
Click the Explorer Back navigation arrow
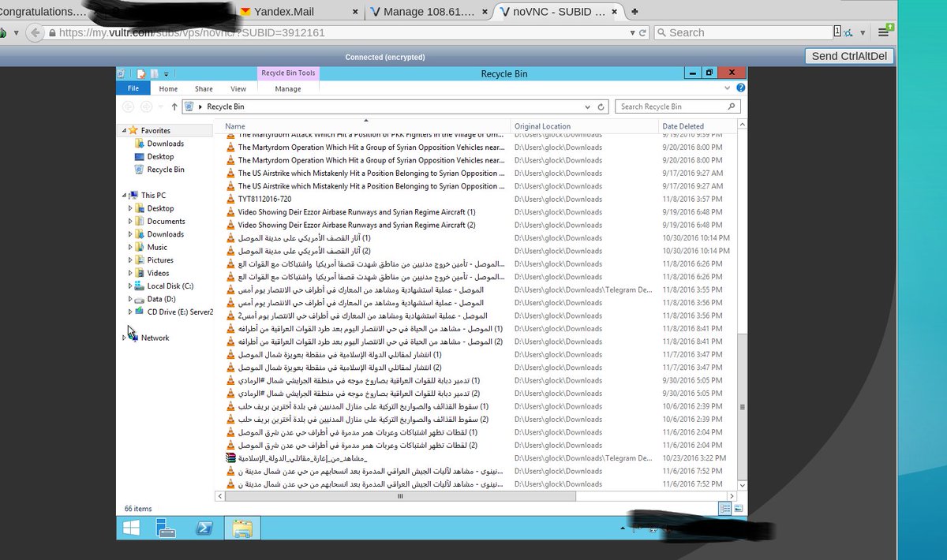[x=129, y=106]
